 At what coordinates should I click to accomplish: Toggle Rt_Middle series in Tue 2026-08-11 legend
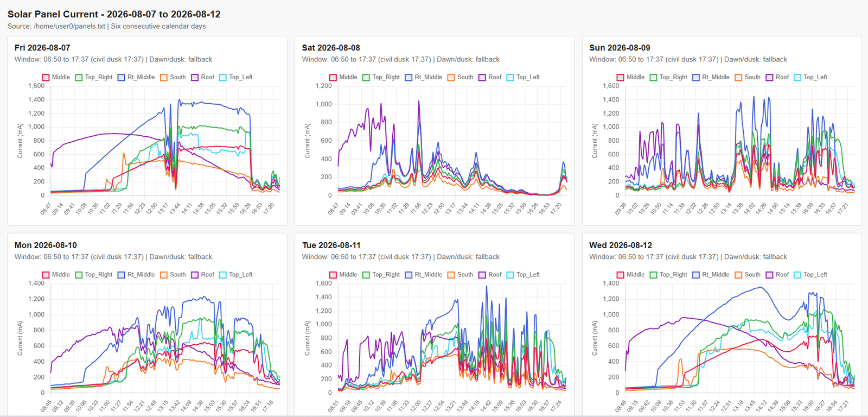[424, 275]
